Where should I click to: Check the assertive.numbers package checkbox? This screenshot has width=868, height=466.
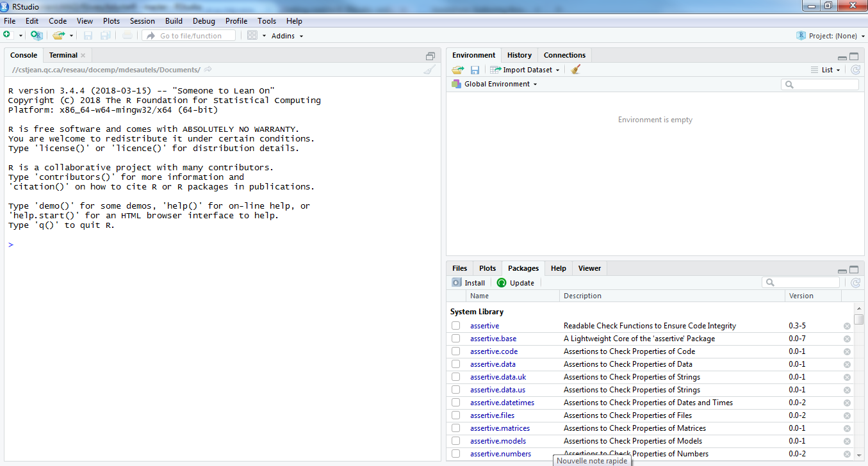455,454
